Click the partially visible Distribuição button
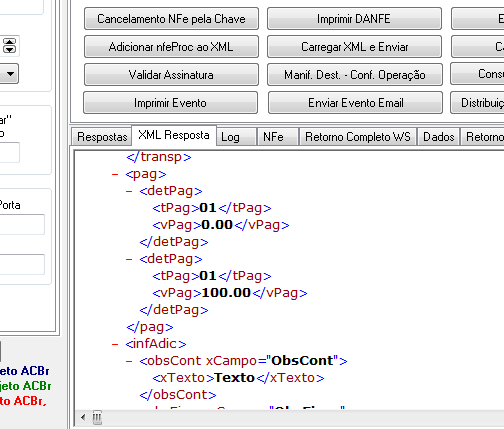Image resolution: width=504 pixels, height=429 pixels. [x=477, y=103]
